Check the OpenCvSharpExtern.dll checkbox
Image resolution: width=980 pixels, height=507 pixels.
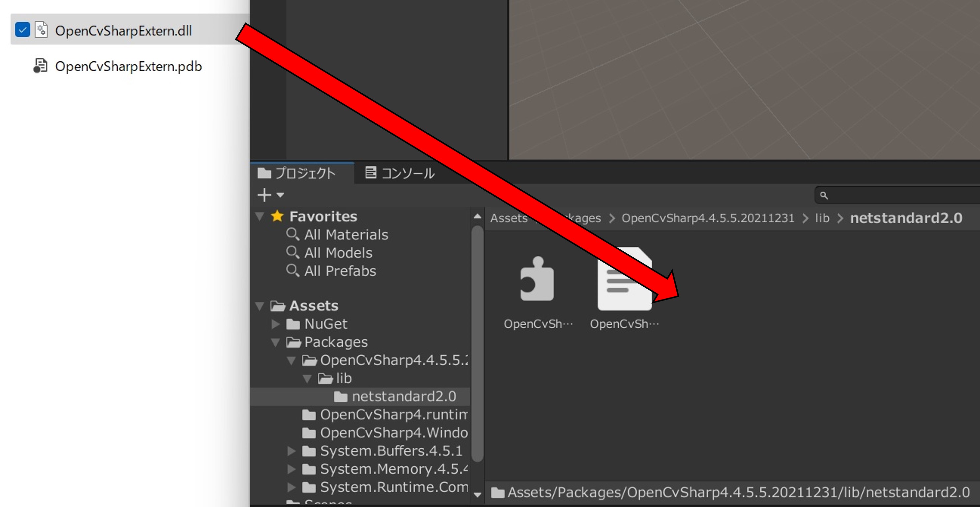(x=22, y=30)
